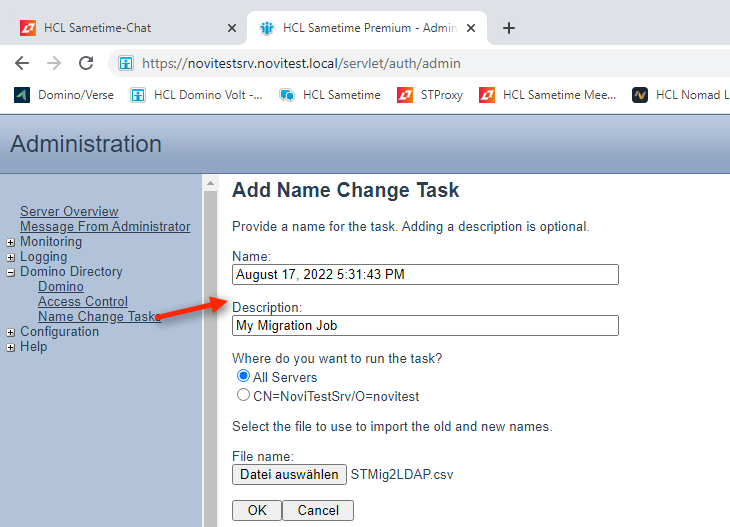Screen dimensions: 730x527
Task: Select the All Servers radio button
Action: 243,377
